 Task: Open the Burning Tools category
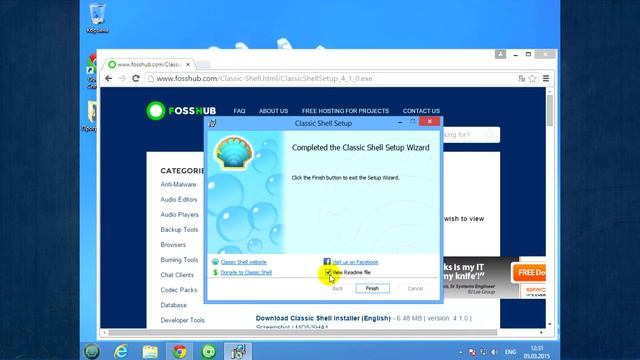(179, 260)
